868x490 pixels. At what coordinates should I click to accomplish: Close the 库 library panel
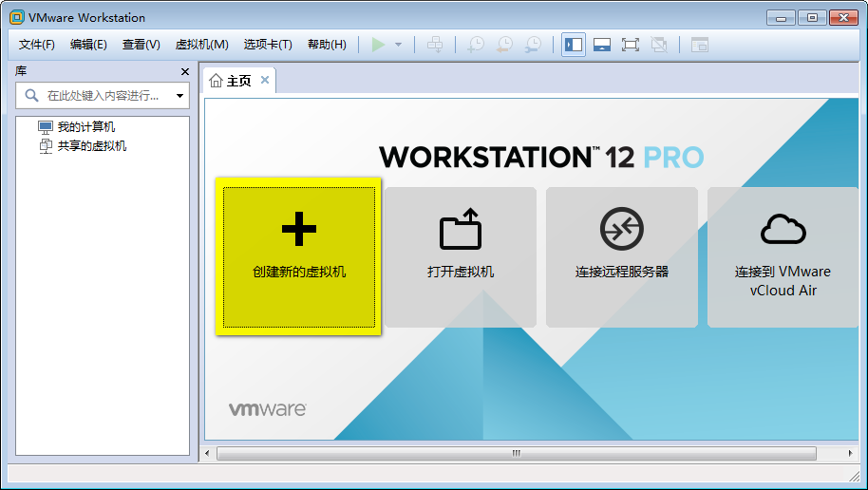click(x=185, y=71)
